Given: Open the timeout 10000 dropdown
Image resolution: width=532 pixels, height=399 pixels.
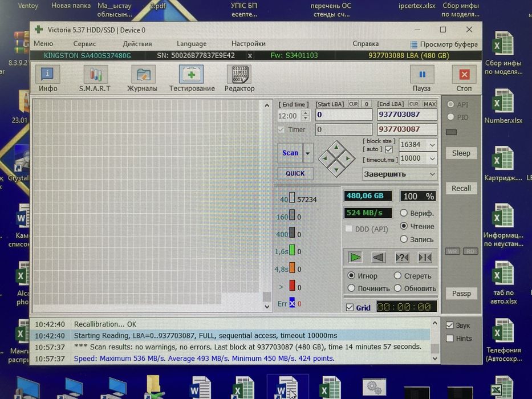Looking at the screenshot, I should tap(432, 158).
